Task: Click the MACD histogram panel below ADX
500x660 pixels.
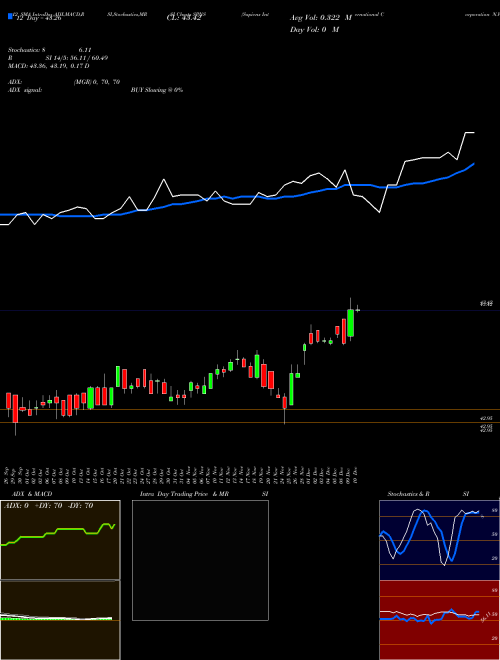Action: 60,620
